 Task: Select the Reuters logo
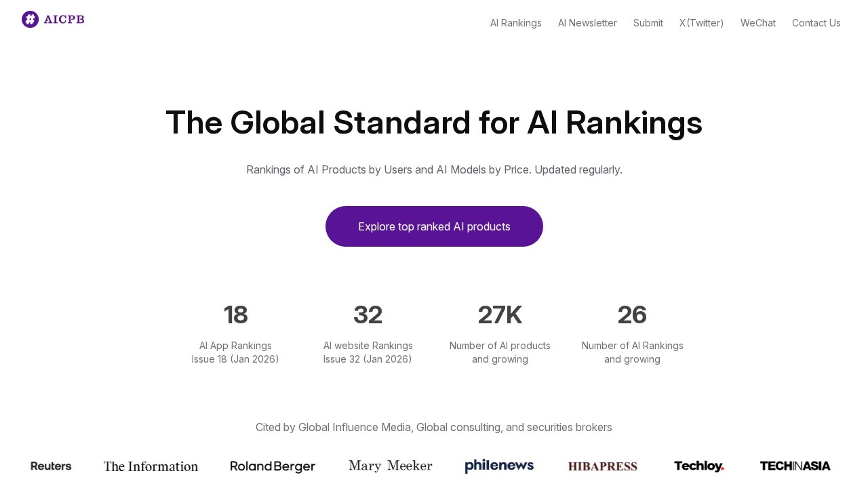(x=50, y=466)
